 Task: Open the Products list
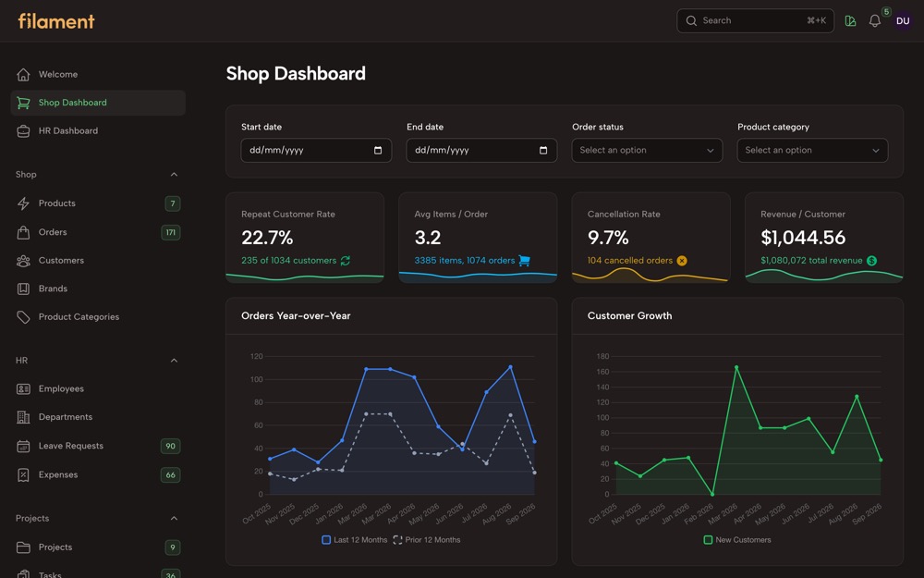click(98, 203)
